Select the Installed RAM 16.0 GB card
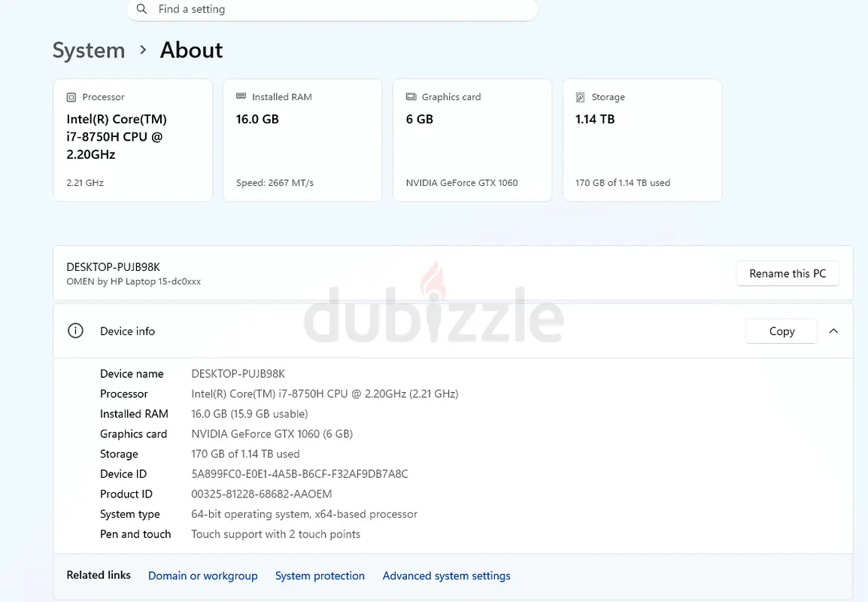868x602 pixels. tap(302, 140)
